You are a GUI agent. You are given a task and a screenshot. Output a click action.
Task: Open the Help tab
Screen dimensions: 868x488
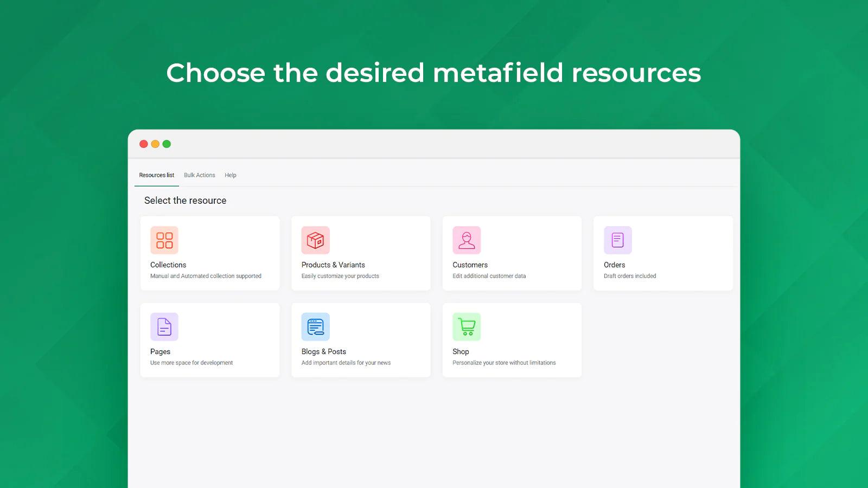pos(231,175)
